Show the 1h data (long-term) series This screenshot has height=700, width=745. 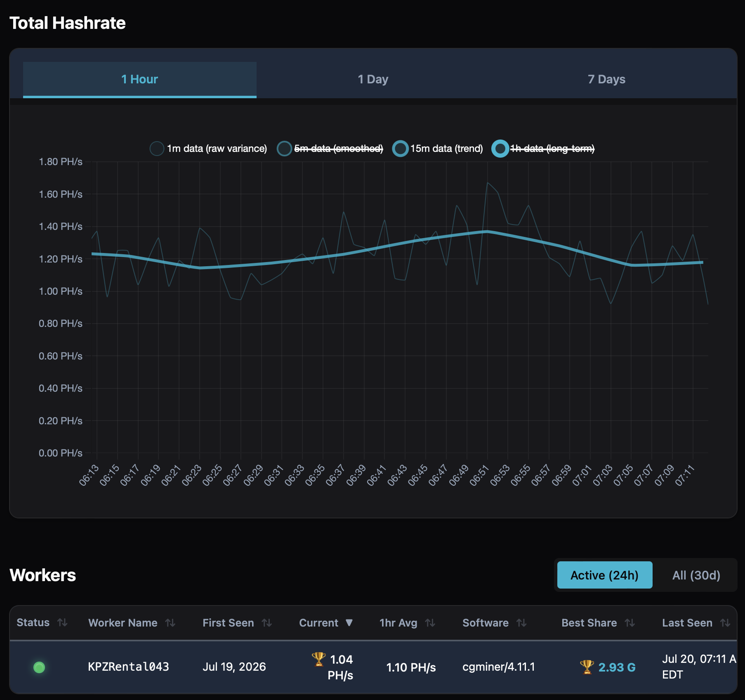tap(543, 149)
